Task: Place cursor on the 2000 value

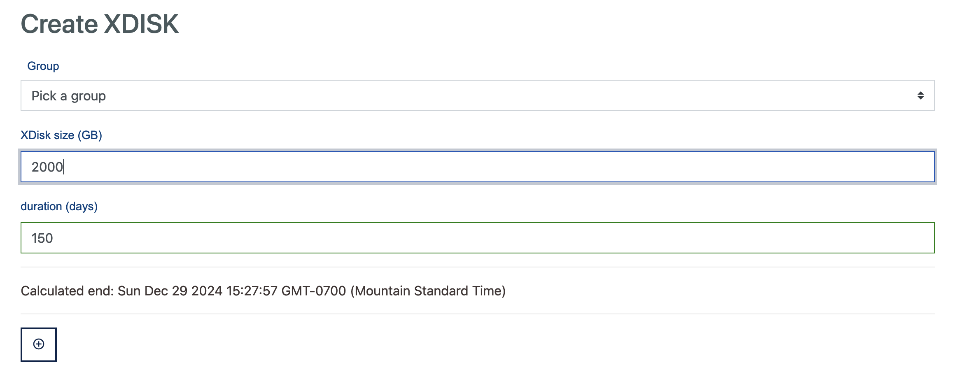Action: (x=47, y=167)
